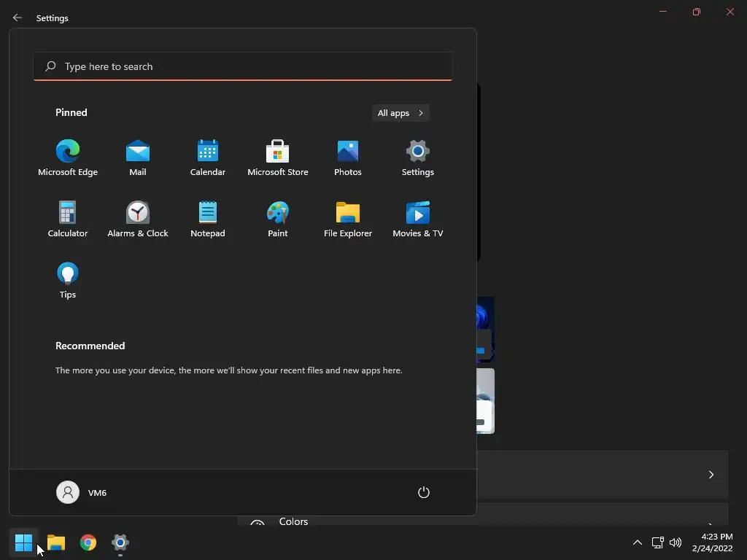Select the light theme thumbnail in Settings
This screenshot has width=747, height=560.
(485, 401)
